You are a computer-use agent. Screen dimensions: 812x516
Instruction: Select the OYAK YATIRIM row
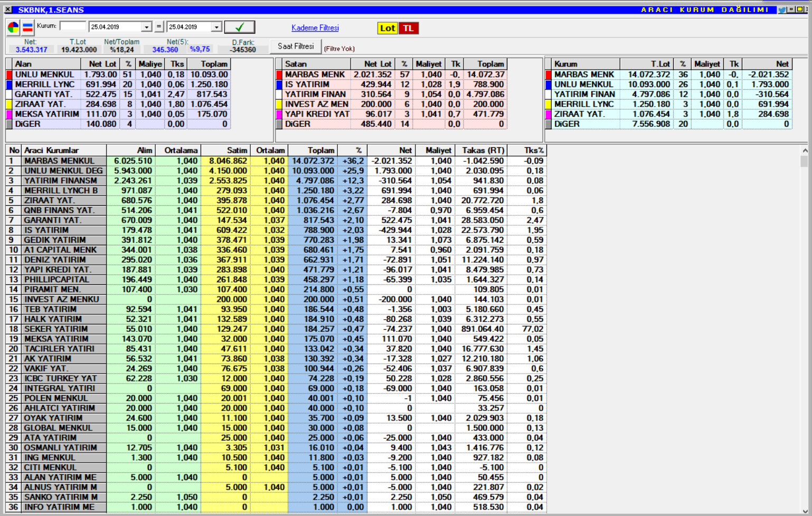tap(276, 418)
